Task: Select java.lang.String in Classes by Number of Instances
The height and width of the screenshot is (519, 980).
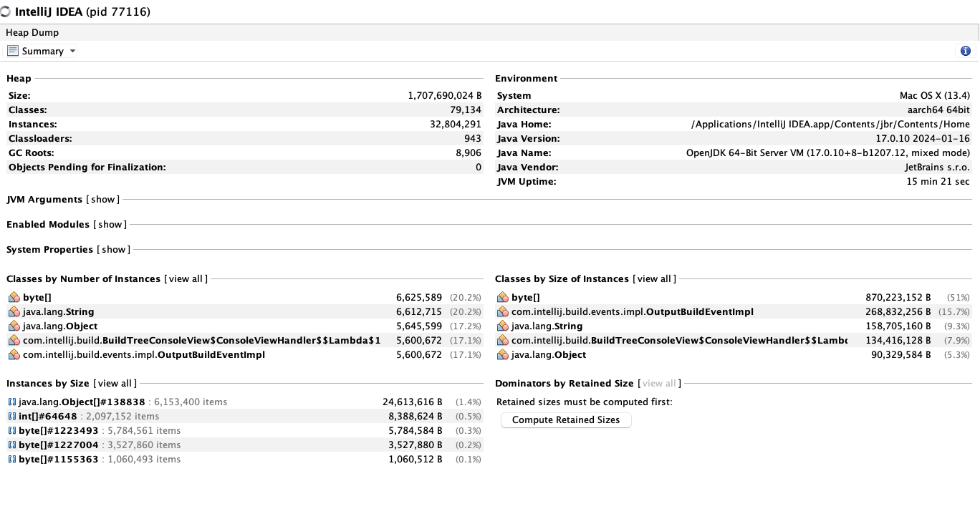Action: tap(59, 312)
